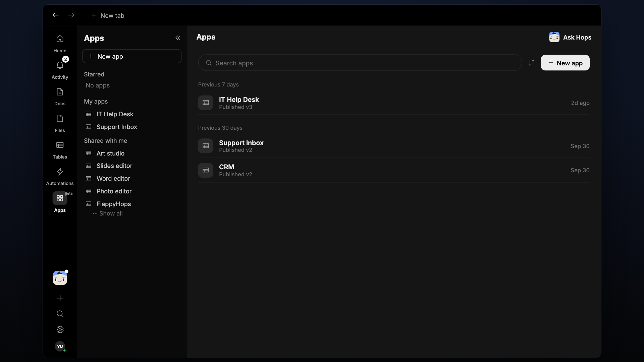The height and width of the screenshot is (362, 644).
Task: Click the white New app button
Action: pos(565,63)
